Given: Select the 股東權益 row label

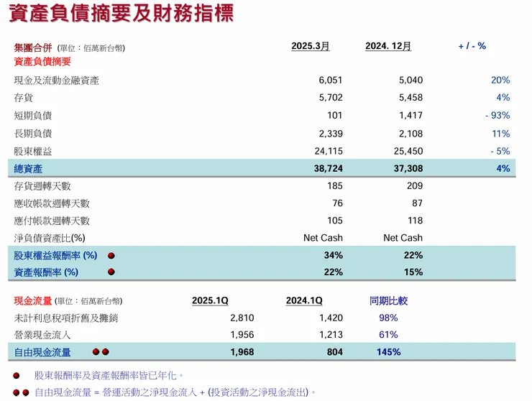Looking at the screenshot, I should (33, 152).
